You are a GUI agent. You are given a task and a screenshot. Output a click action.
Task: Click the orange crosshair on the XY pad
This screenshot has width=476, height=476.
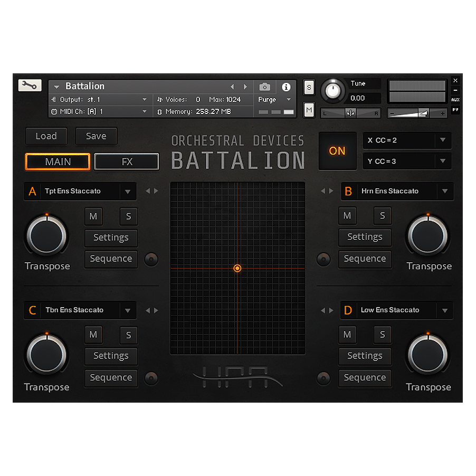tap(237, 268)
